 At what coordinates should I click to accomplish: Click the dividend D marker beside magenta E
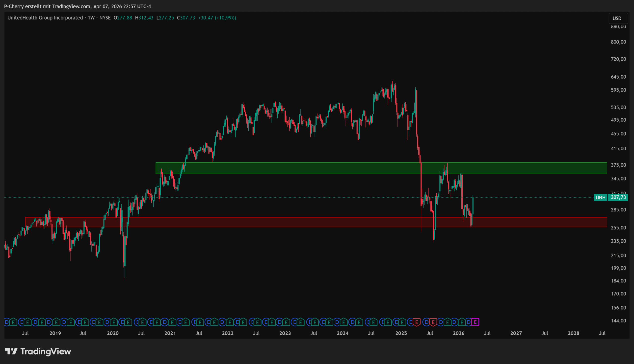pyautogui.click(x=469, y=322)
